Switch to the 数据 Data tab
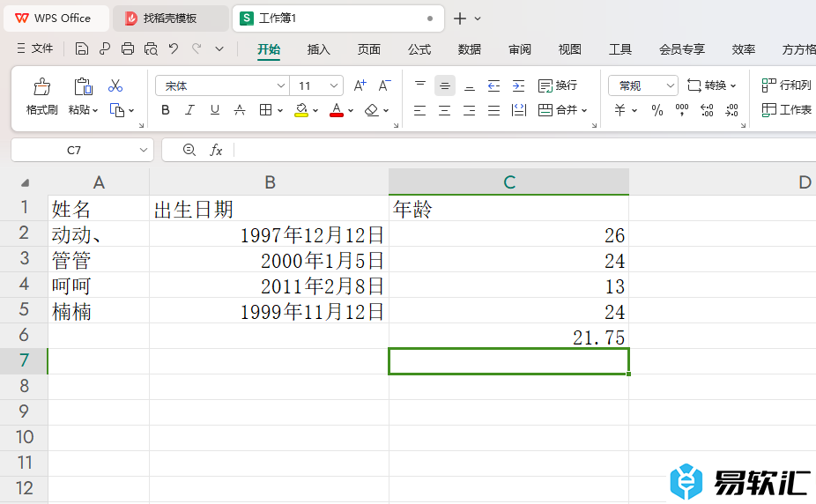Image resolution: width=816 pixels, height=504 pixels. point(470,49)
